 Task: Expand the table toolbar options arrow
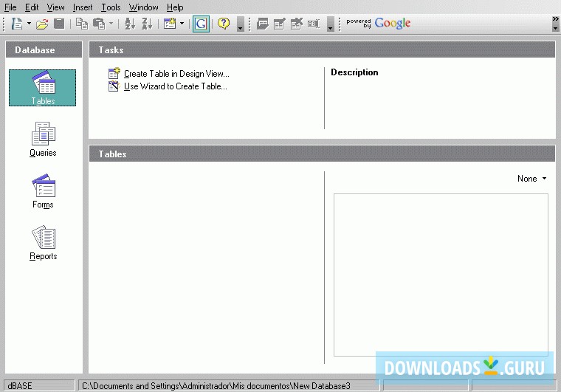coord(331,24)
